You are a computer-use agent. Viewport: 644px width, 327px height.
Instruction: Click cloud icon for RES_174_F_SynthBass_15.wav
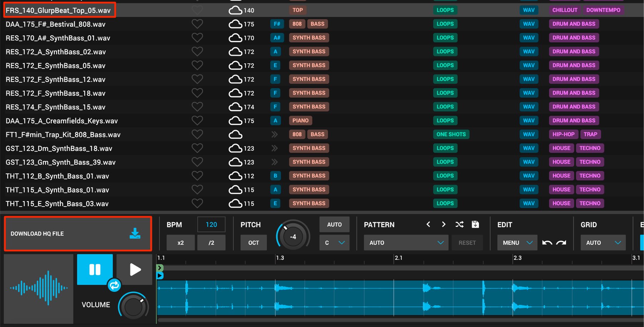click(236, 107)
